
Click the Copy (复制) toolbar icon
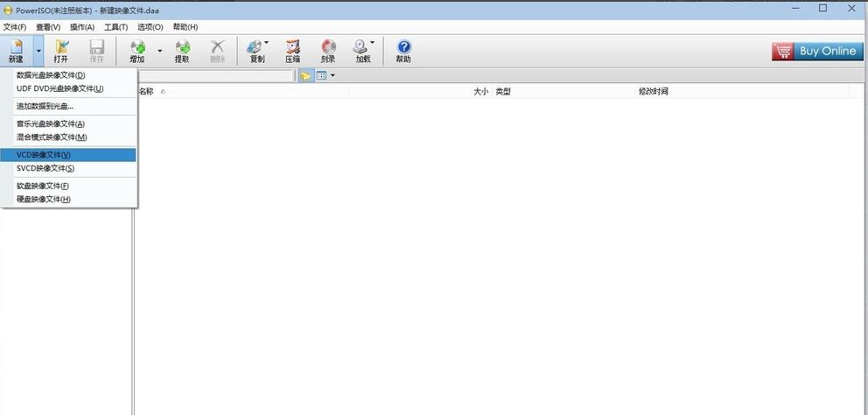pos(257,51)
